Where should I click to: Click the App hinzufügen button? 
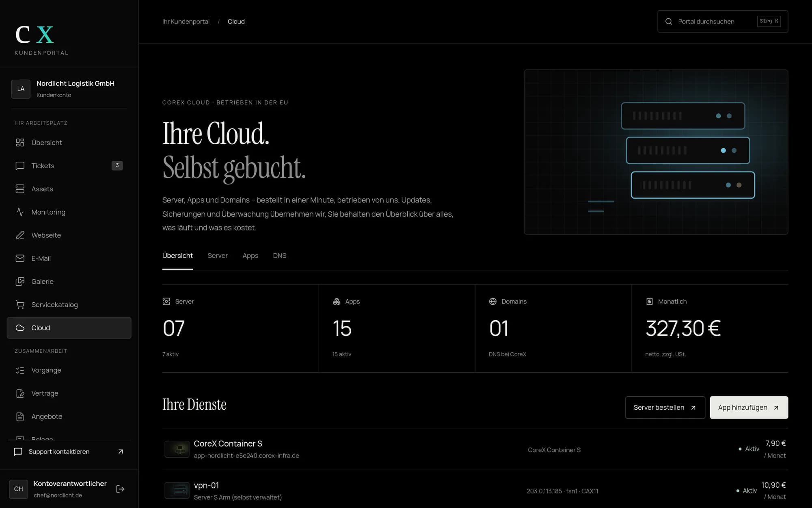click(749, 408)
